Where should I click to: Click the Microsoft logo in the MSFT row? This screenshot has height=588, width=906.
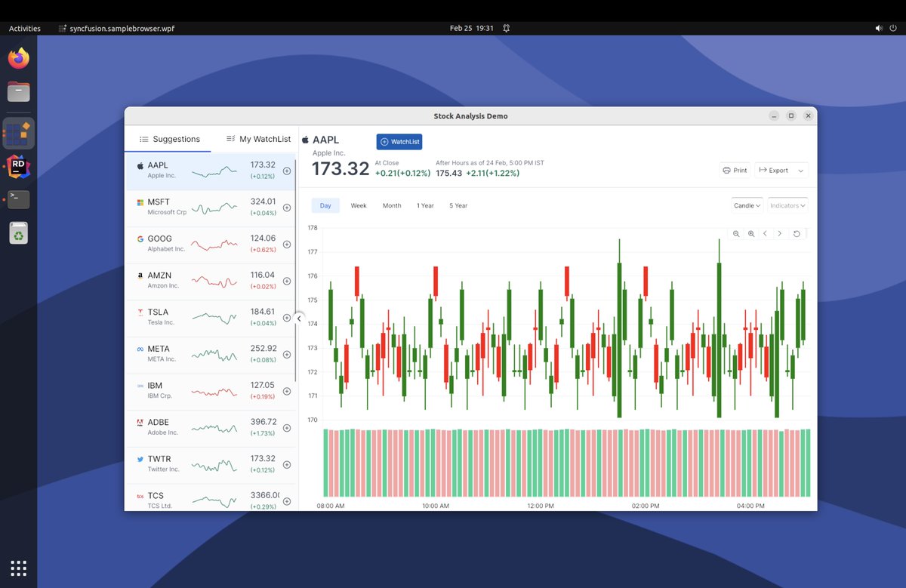coord(140,202)
